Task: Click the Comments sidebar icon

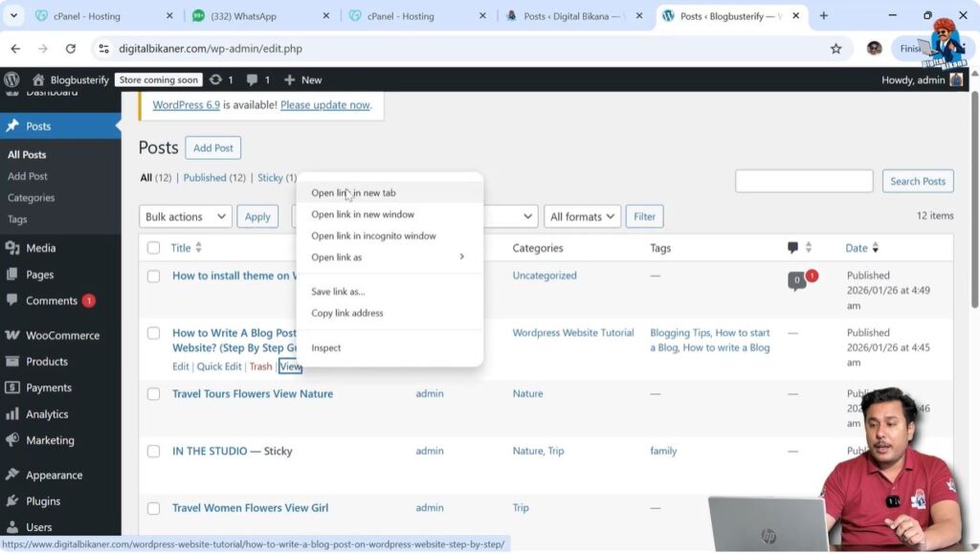Action: 11,299
